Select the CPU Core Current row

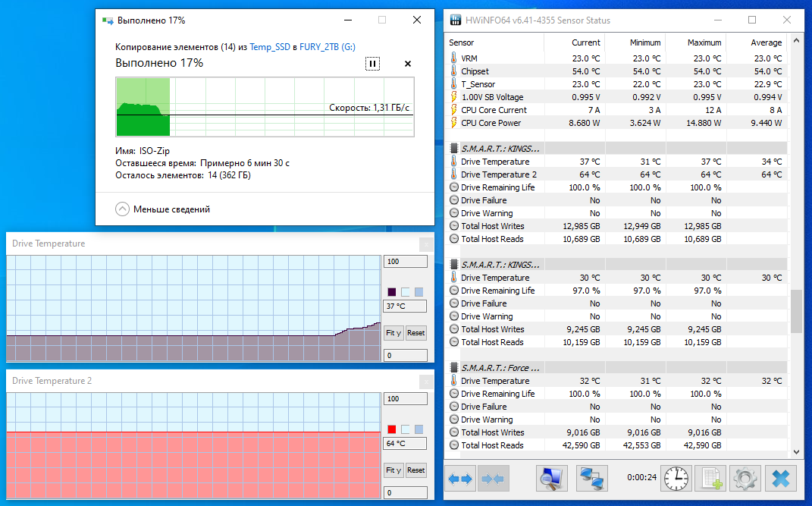click(x=616, y=110)
